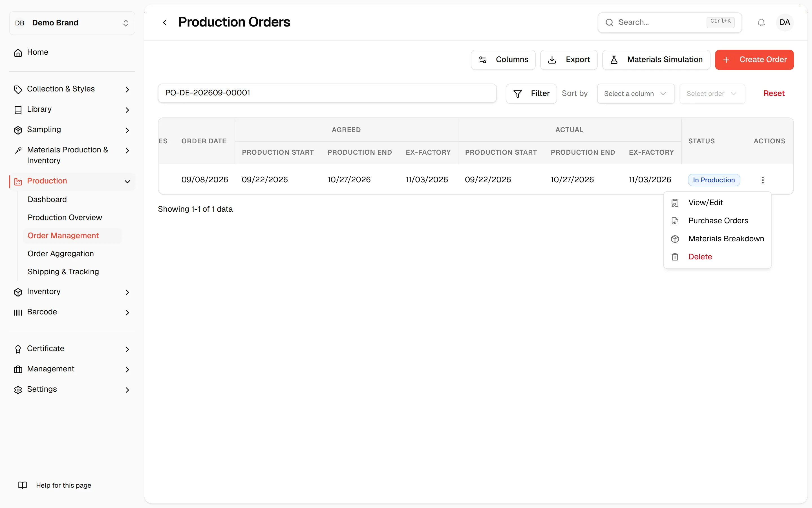Viewport: 812px width, 508px height.
Task: Open the three-dot actions menu in the order row
Action: click(x=763, y=180)
